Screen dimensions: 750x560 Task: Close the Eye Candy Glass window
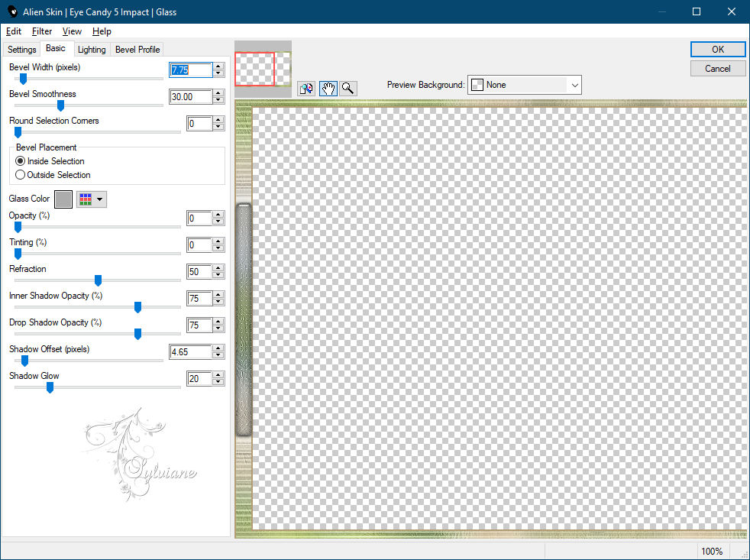(732, 11)
